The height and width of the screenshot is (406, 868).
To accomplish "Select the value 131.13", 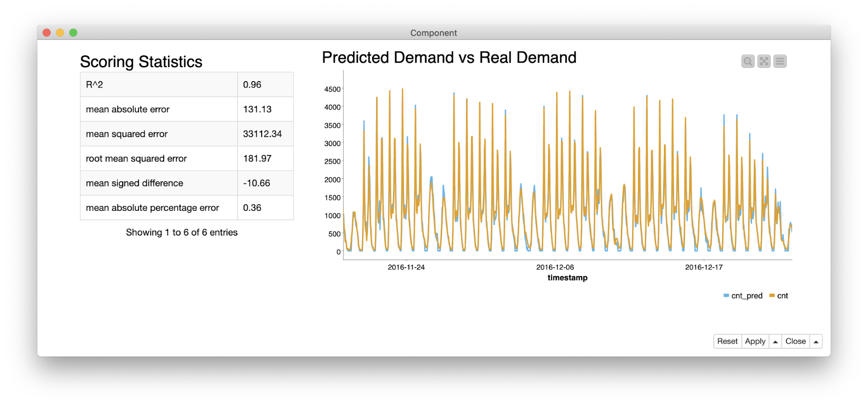I will pos(257,109).
